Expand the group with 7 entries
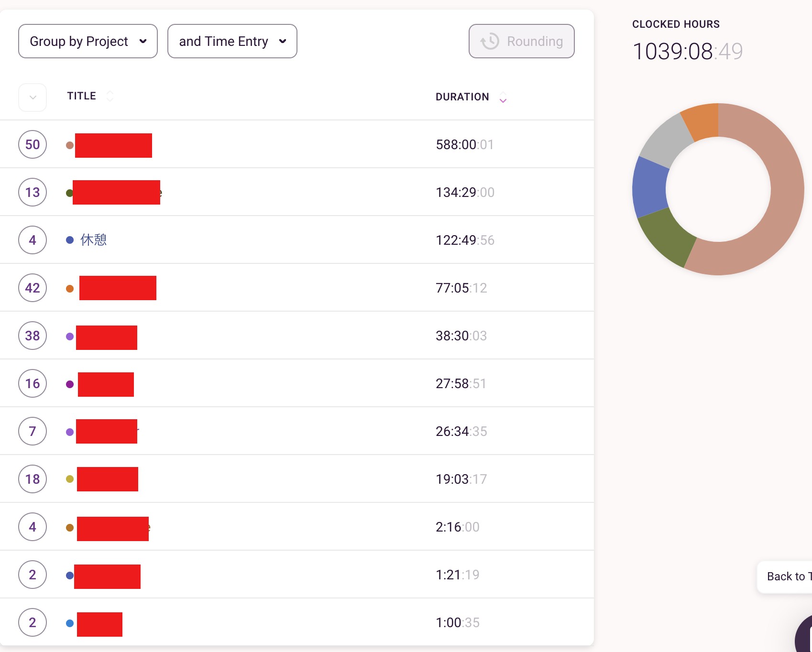 click(33, 431)
